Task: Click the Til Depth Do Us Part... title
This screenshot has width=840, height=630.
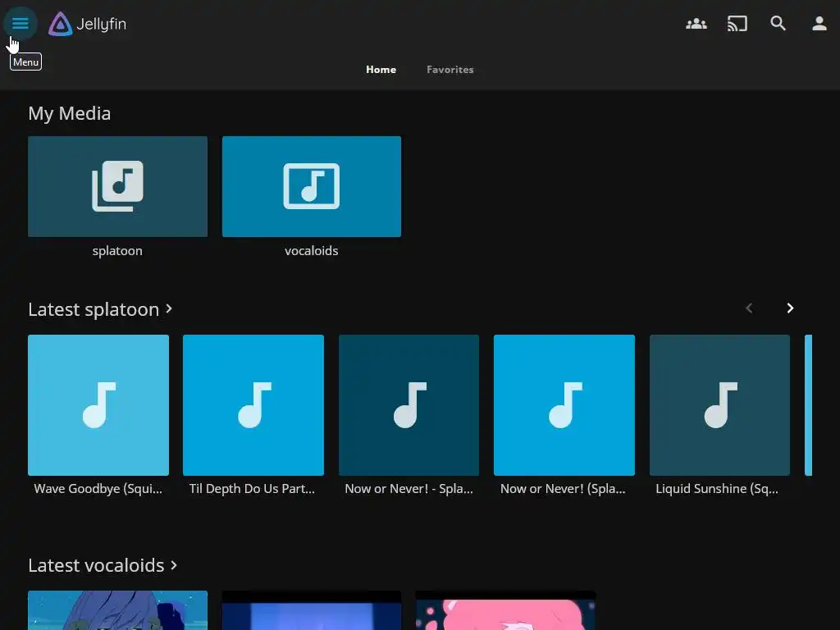Action: (x=253, y=489)
